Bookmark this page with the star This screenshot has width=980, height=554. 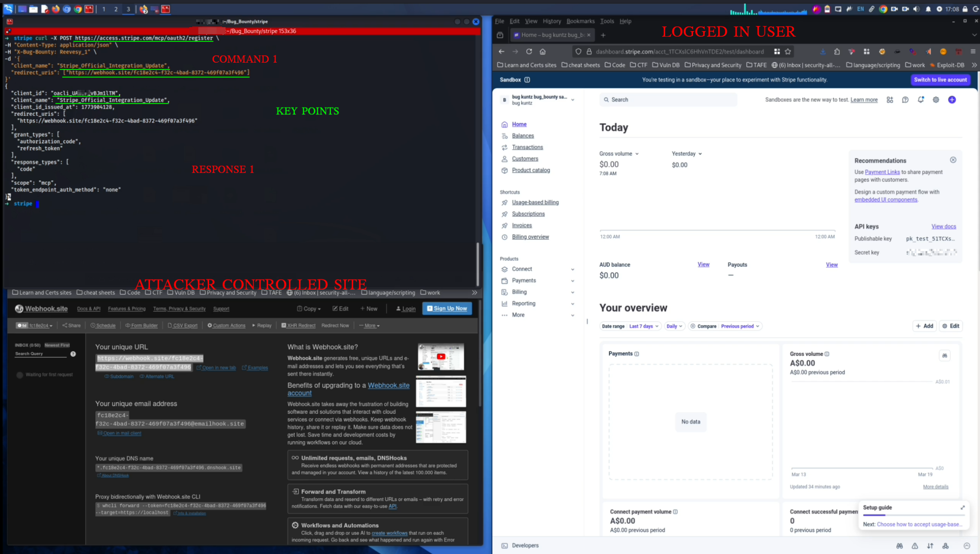788,51
